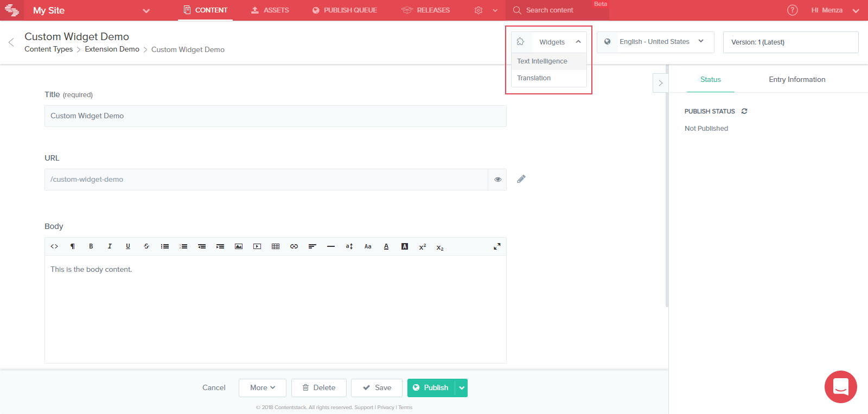Apply superscript formatting
868x414 pixels.
pyautogui.click(x=423, y=247)
